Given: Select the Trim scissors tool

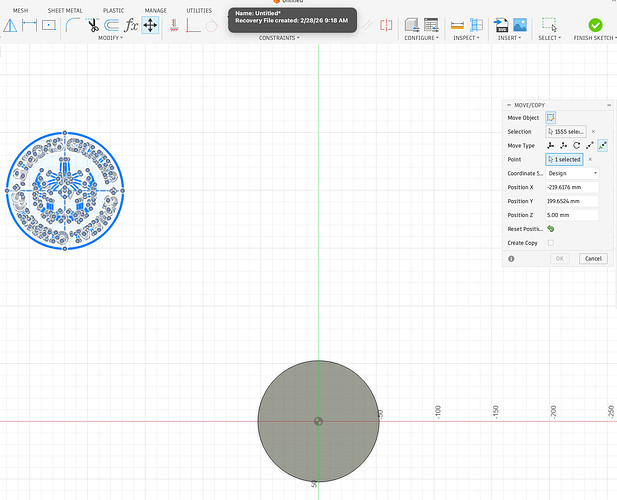Looking at the screenshot, I should point(92,26).
